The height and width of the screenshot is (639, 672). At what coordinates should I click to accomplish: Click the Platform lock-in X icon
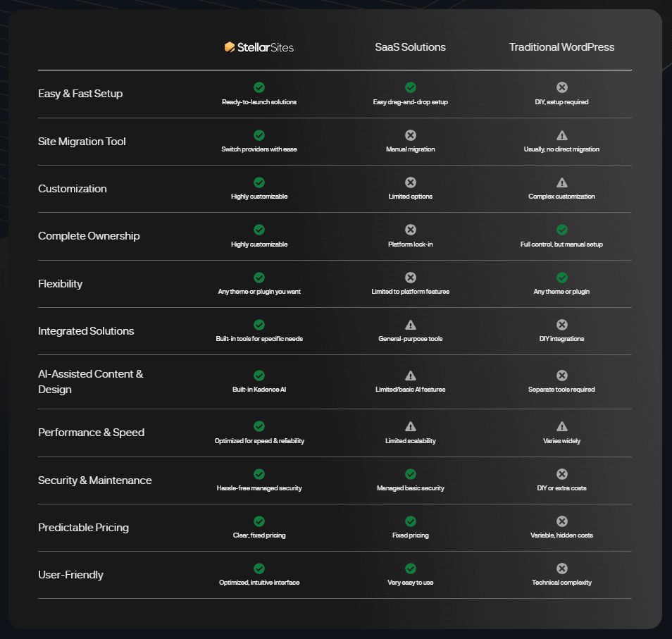click(x=411, y=230)
